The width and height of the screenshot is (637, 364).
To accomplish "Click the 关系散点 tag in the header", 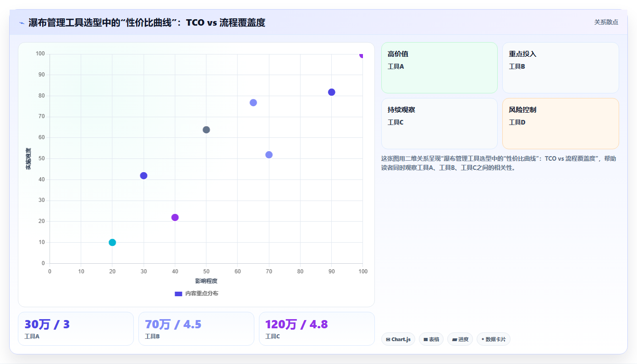I will pos(606,22).
